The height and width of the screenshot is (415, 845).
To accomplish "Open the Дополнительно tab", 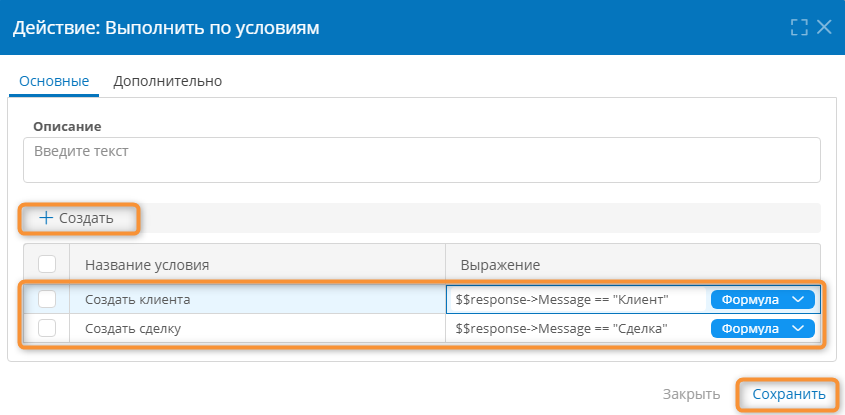I will tap(168, 81).
